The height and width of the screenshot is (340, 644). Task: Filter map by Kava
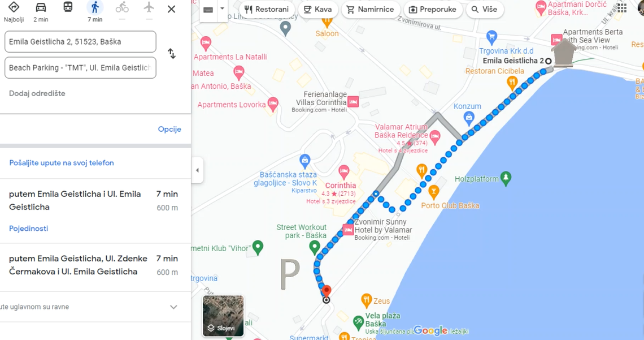[x=318, y=10]
